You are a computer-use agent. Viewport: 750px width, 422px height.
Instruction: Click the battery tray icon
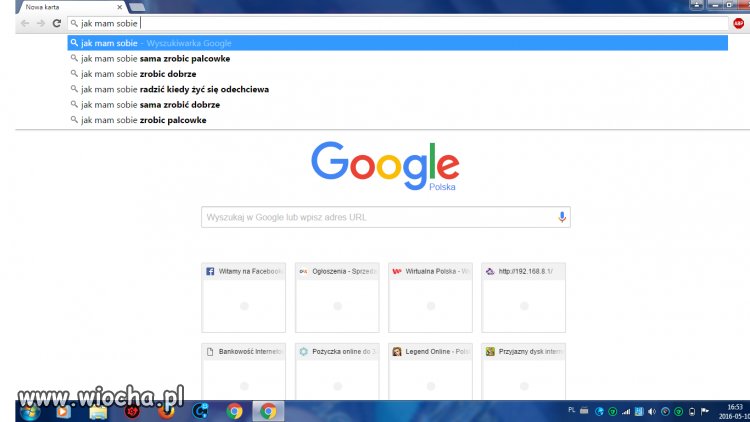[692, 411]
